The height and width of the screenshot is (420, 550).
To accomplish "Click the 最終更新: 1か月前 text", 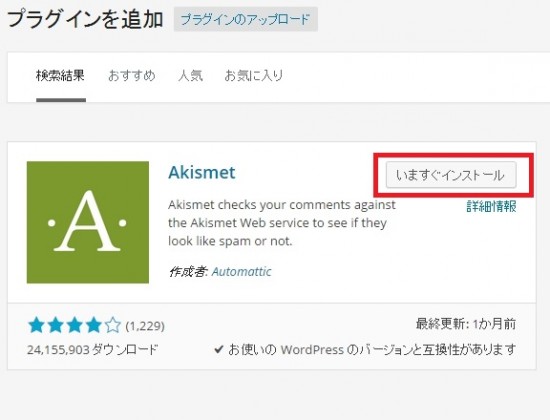I will pyautogui.click(x=466, y=324).
